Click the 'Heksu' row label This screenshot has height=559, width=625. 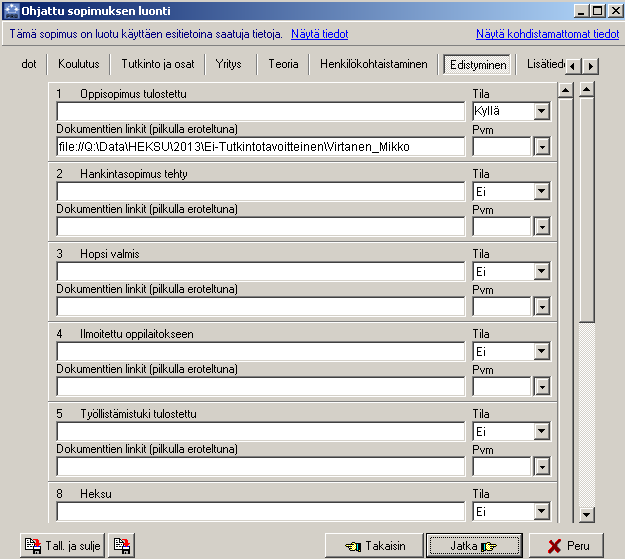pos(96,494)
